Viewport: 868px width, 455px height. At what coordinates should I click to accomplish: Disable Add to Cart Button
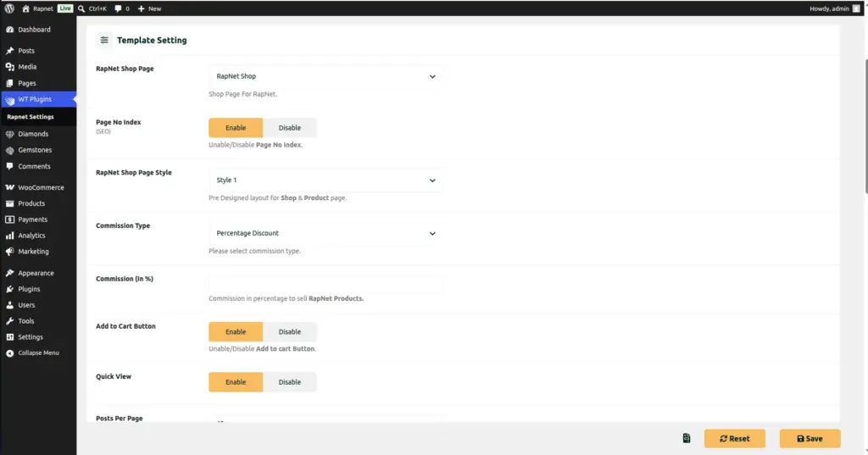coord(290,332)
